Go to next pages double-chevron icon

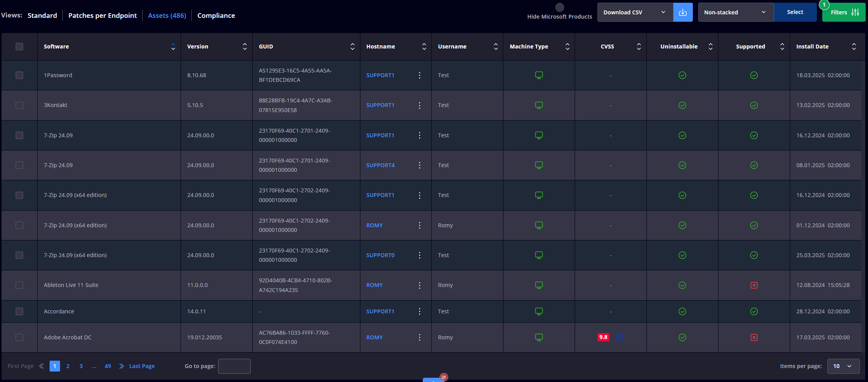point(121,366)
